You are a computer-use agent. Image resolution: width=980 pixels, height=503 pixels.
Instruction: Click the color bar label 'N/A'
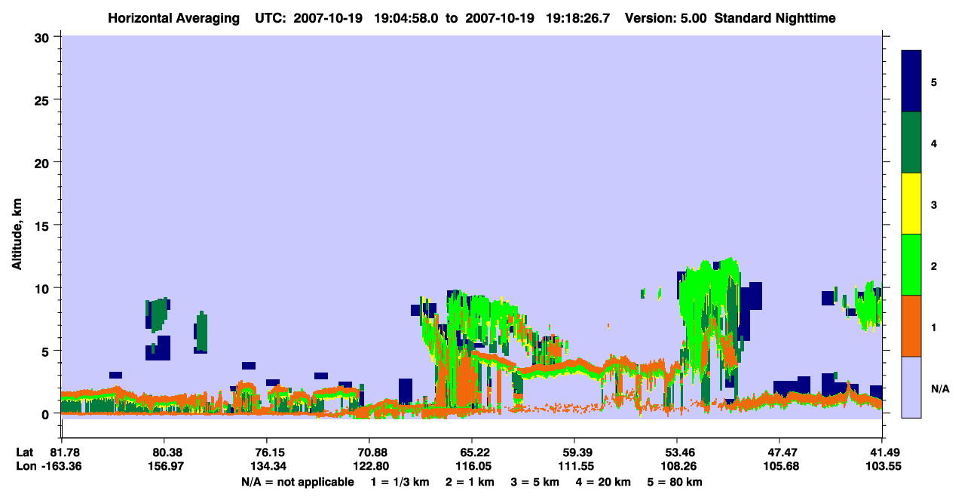(x=940, y=389)
